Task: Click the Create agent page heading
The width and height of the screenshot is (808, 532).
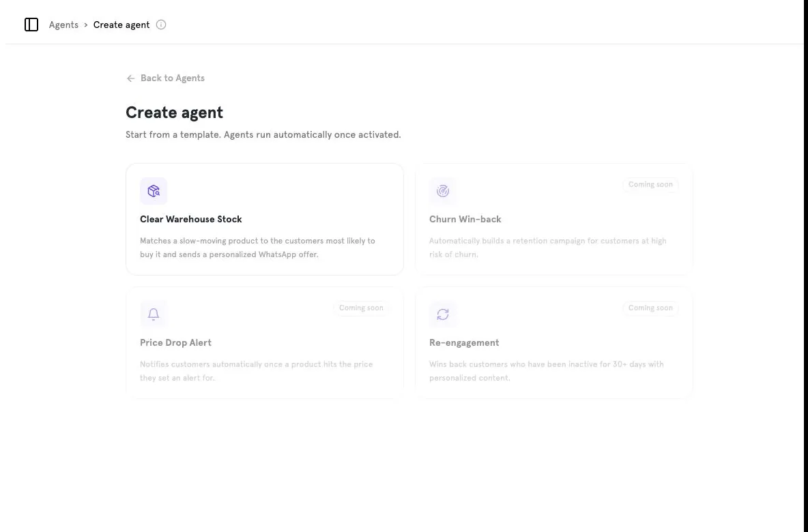Action: tap(175, 113)
